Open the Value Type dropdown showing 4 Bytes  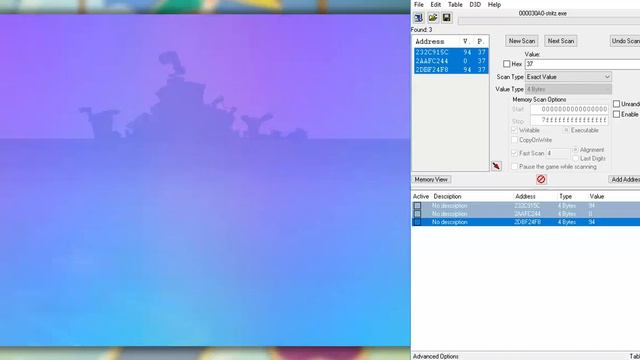tap(568, 89)
